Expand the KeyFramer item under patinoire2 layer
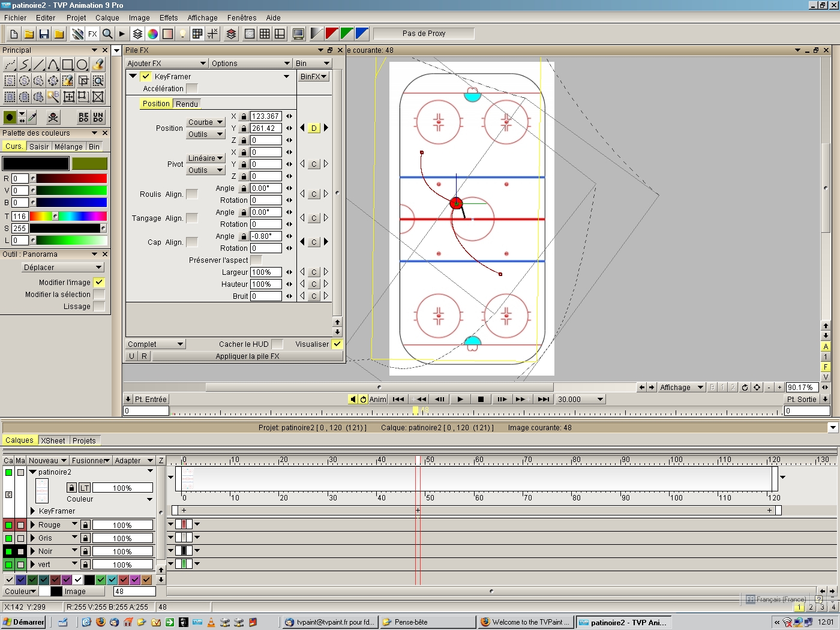 (x=34, y=511)
